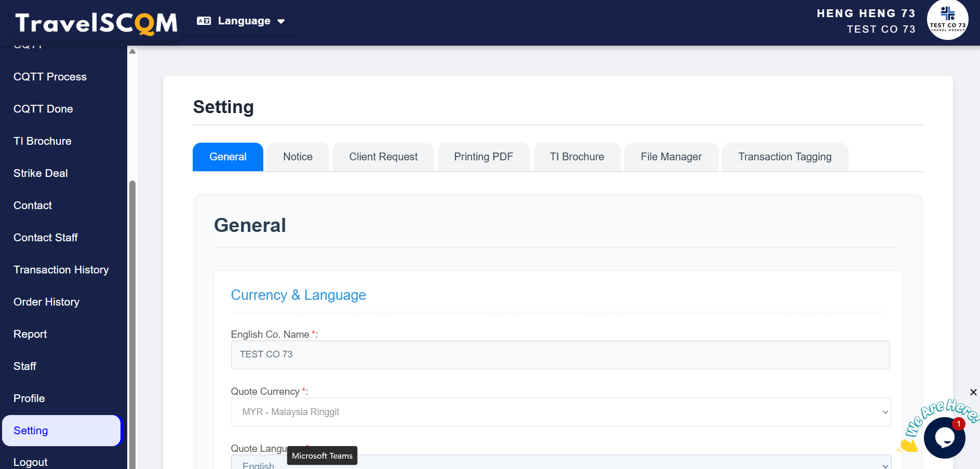980x469 pixels.
Task: Click the TEST CO 73 profile avatar
Action: point(947,21)
